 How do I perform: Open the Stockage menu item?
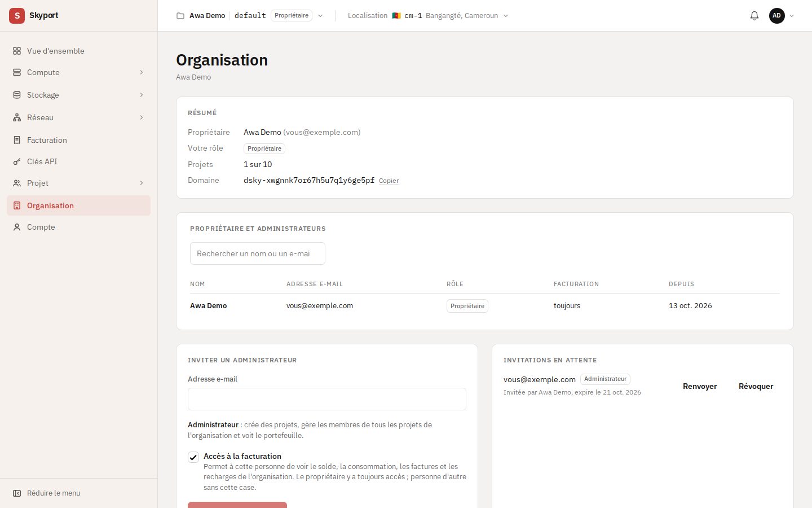pos(78,95)
